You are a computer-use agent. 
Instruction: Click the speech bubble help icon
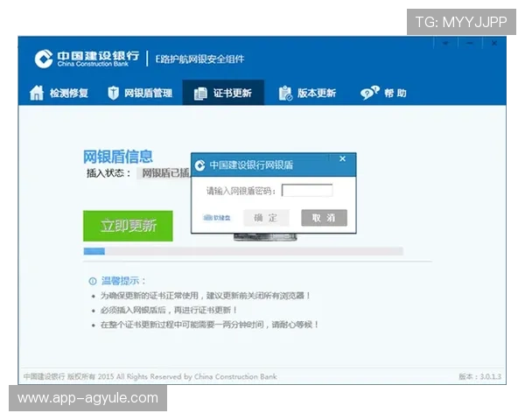coord(369,93)
